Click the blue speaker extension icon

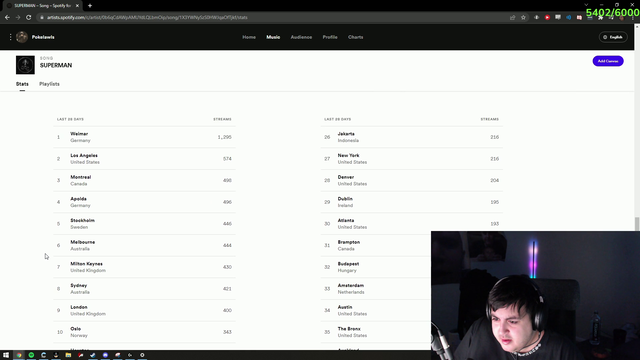tap(569, 18)
